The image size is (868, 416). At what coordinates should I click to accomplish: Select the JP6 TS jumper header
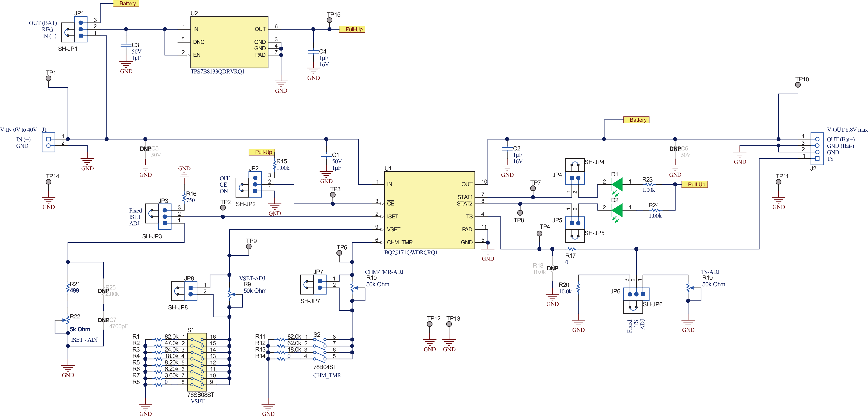636,294
